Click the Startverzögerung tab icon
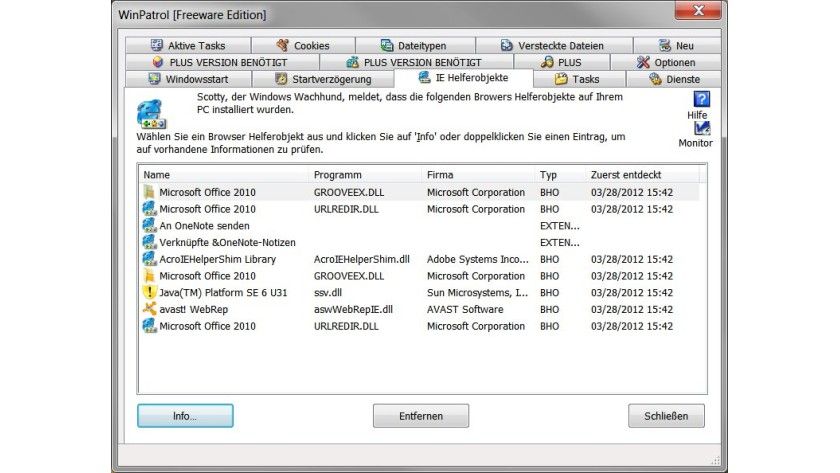Image resolution: width=840 pixels, height=473 pixels. (x=281, y=79)
